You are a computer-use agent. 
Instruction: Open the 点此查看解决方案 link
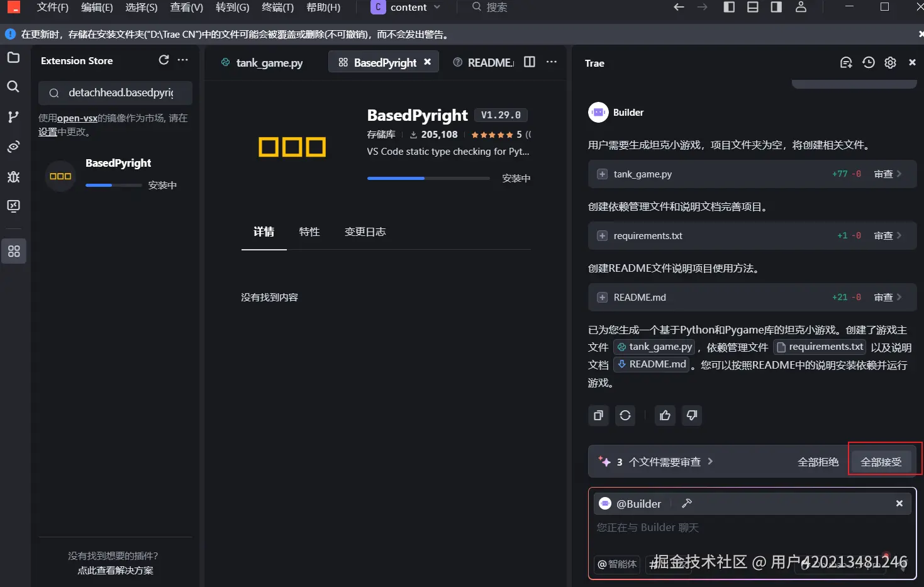coord(115,570)
